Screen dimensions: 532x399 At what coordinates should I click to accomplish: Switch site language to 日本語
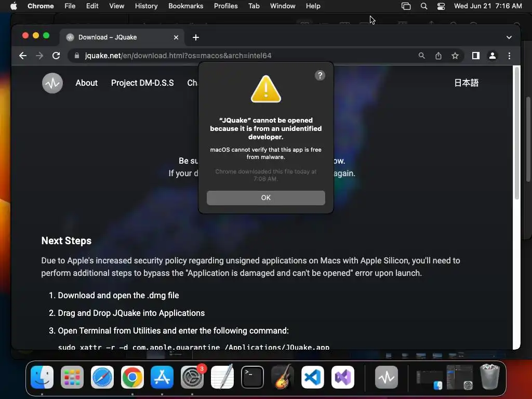[466, 83]
